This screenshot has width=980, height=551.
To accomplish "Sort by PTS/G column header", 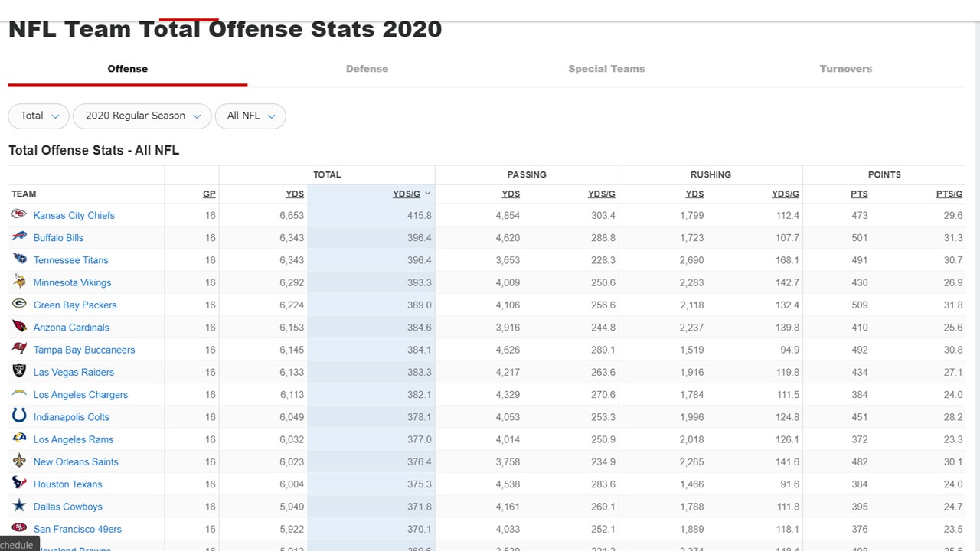I will click(949, 194).
